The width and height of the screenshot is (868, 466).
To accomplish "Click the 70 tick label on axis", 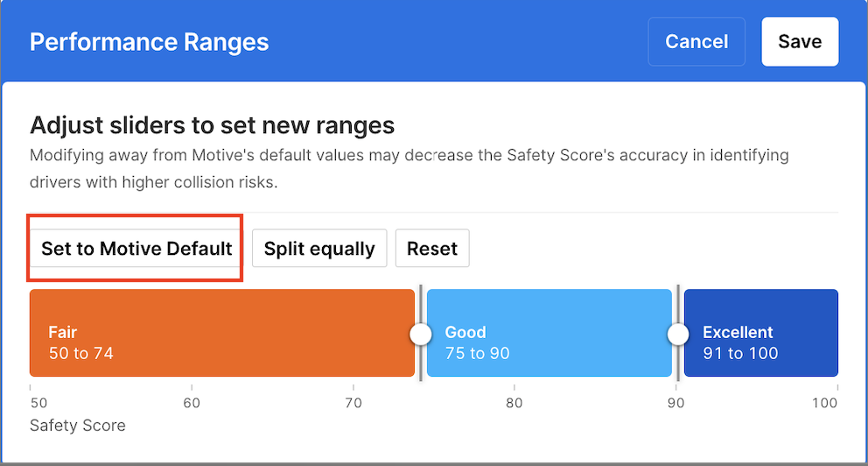I will click(x=353, y=403).
